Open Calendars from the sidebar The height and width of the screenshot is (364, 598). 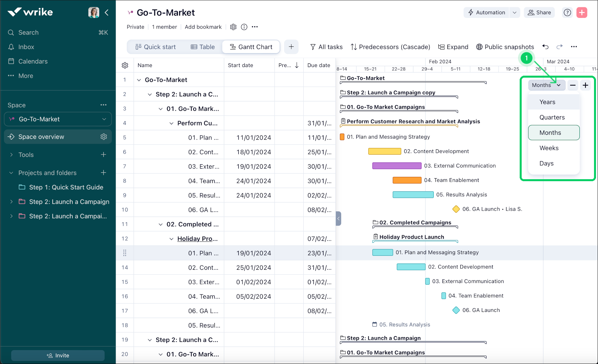click(x=32, y=61)
